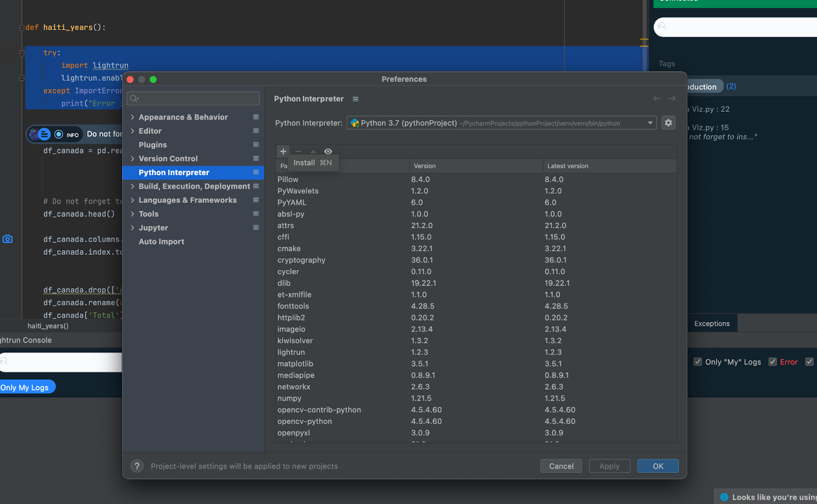Image resolution: width=817 pixels, height=504 pixels.
Task: Expand the Tools section
Action: click(132, 213)
